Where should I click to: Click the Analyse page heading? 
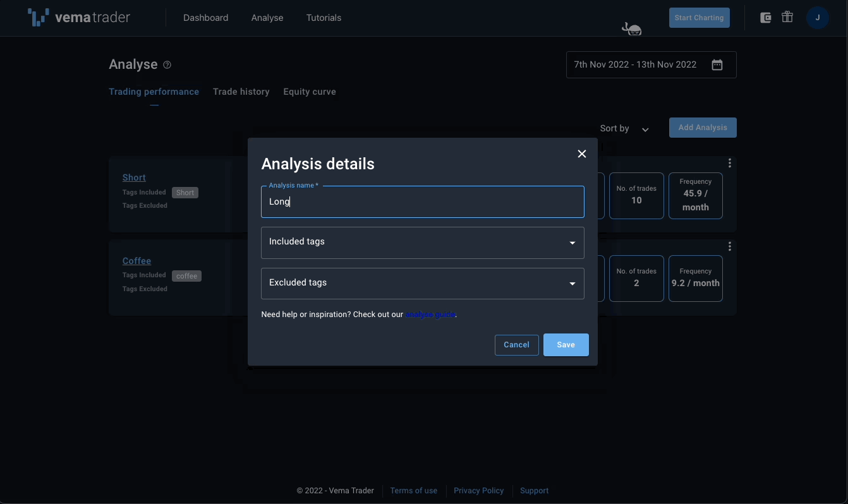click(x=133, y=64)
